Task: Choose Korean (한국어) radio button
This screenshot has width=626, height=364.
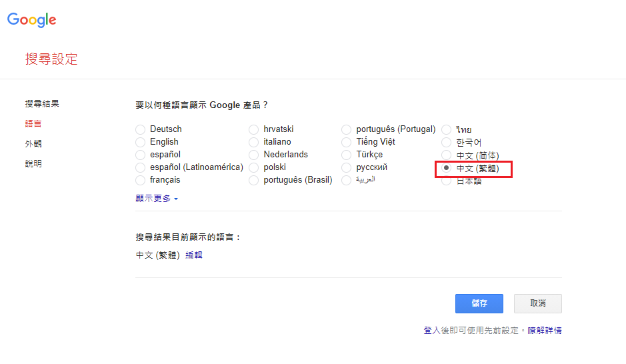Action: point(447,142)
